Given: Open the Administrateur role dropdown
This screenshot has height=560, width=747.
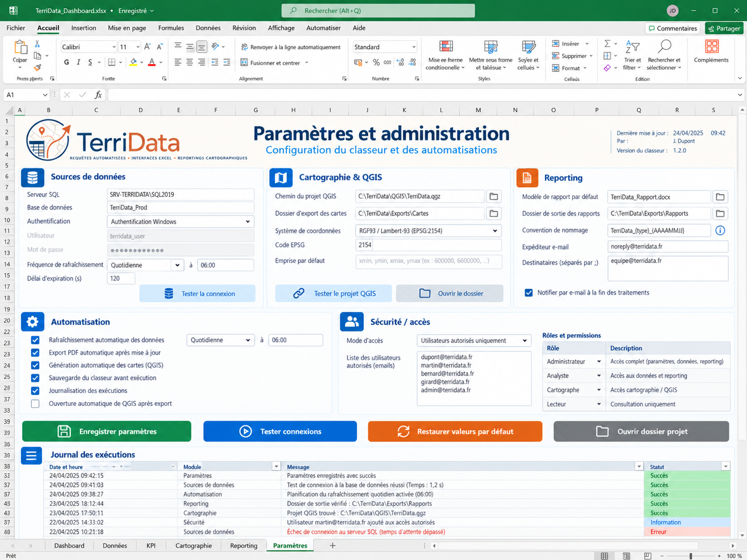Looking at the screenshot, I should tap(598, 362).
